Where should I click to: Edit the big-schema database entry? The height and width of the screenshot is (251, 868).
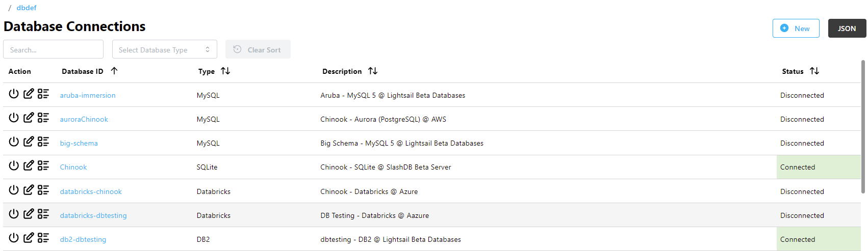coord(29,142)
